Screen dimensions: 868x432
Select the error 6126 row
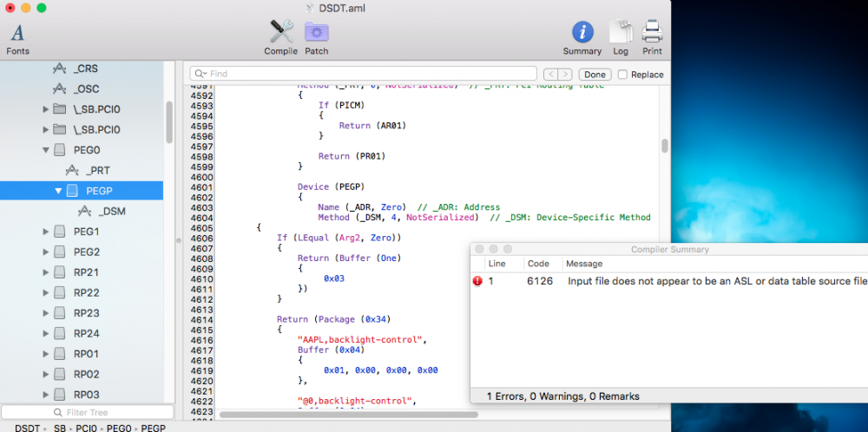(x=668, y=281)
